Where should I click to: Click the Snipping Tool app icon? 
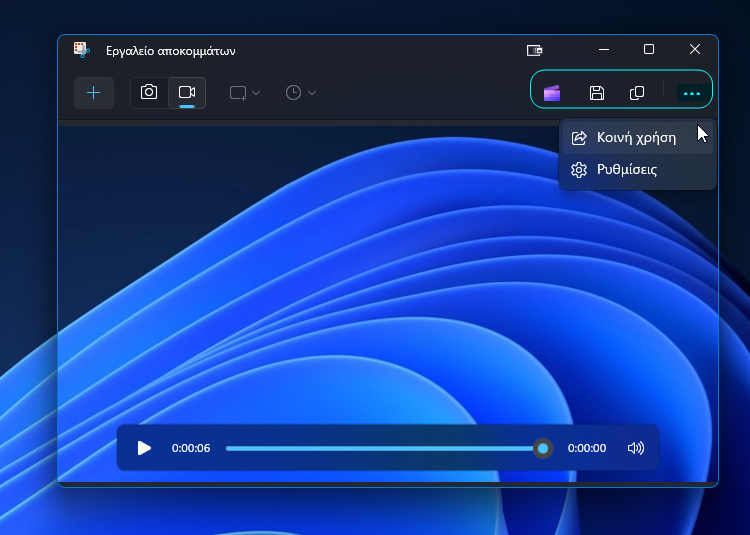tap(82, 50)
